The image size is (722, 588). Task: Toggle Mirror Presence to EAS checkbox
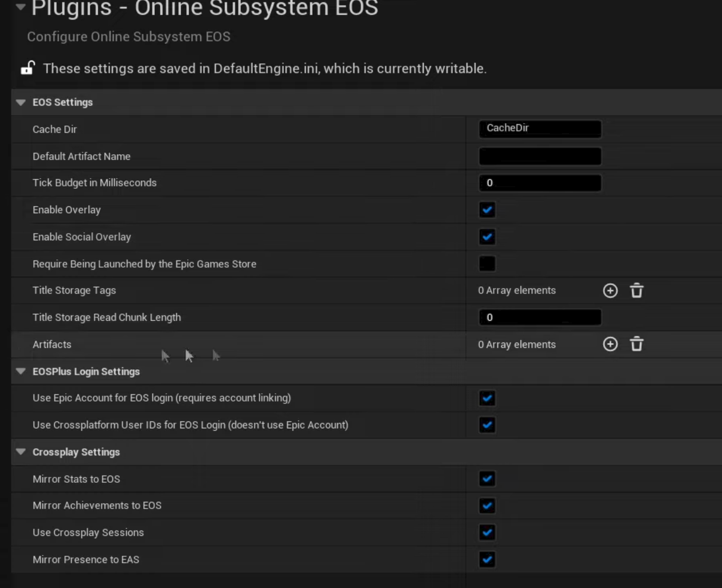pos(487,559)
